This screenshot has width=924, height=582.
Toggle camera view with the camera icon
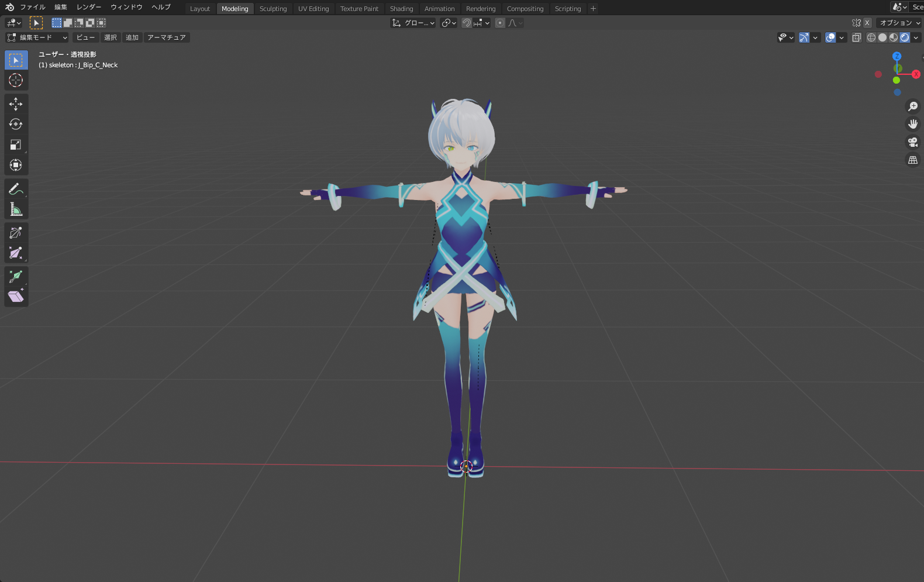912,142
